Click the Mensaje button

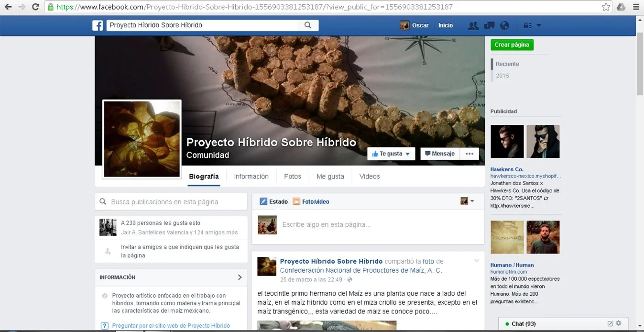tap(440, 154)
